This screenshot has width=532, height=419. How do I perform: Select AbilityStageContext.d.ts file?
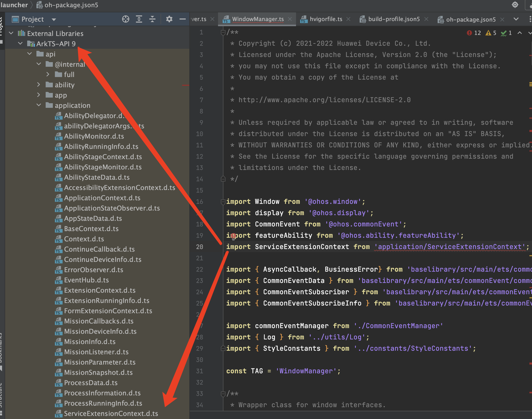tap(103, 157)
